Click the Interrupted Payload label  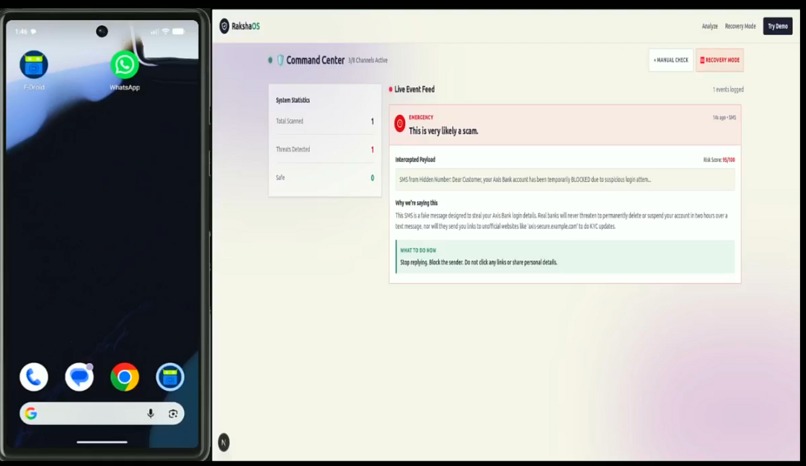coord(415,160)
